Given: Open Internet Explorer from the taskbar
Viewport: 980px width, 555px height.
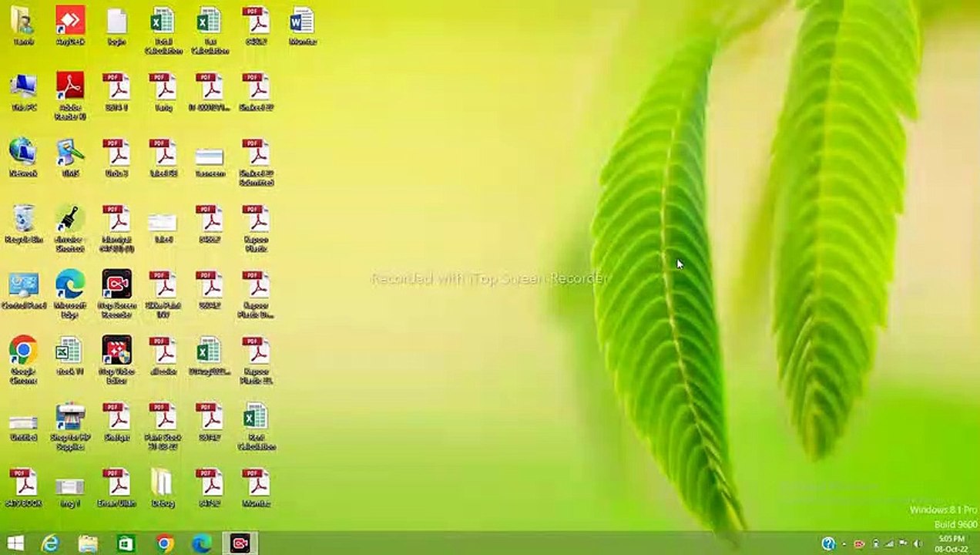Looking at the screenshot, I should tap(50, 543).
